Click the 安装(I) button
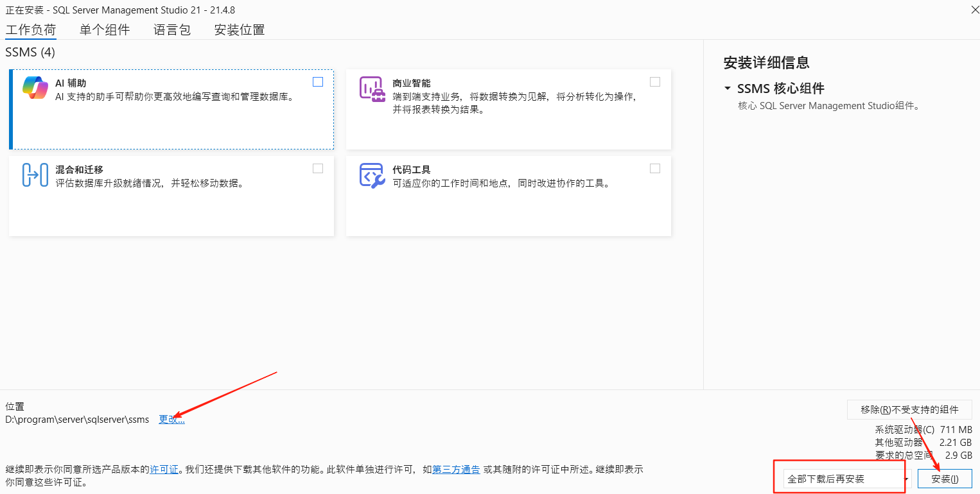980x494 pixels. tap(945, 479)
